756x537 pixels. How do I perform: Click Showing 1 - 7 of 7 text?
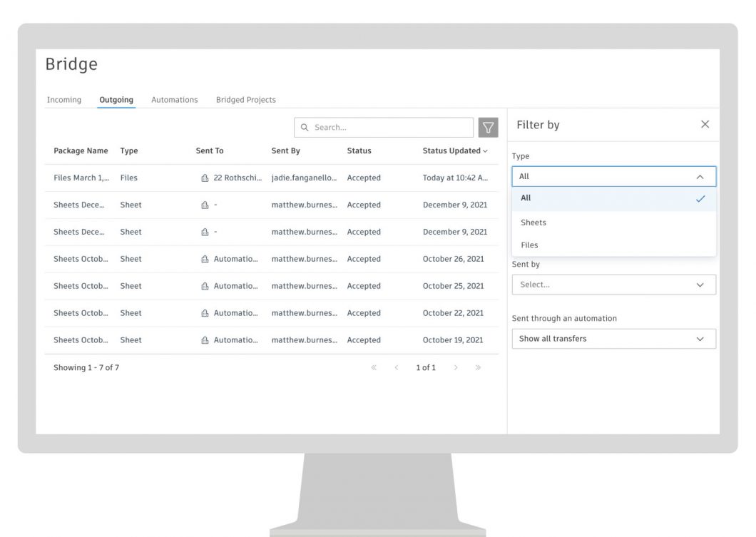click(x=86, y=367)
